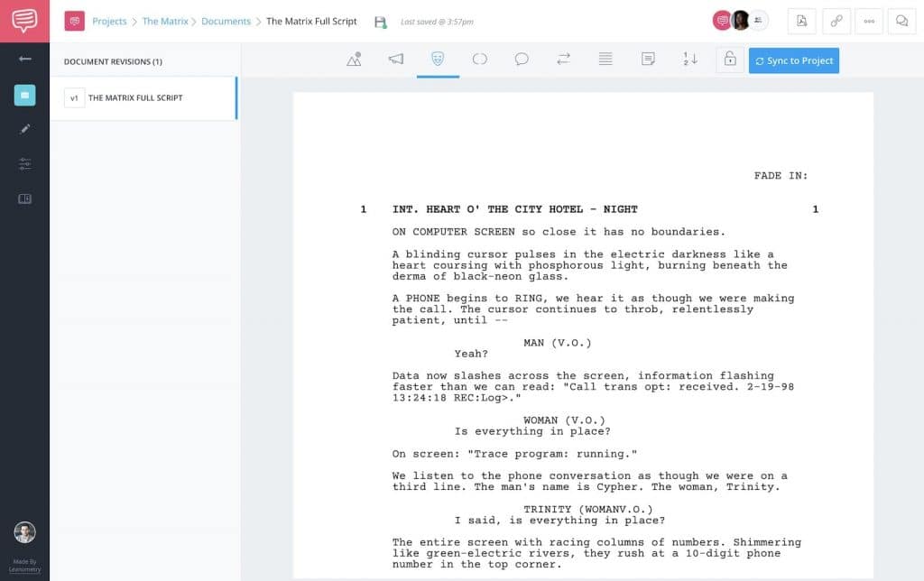Click the scene numbering icon
Viewport: 924px width, 581px height.
point(689,60)
